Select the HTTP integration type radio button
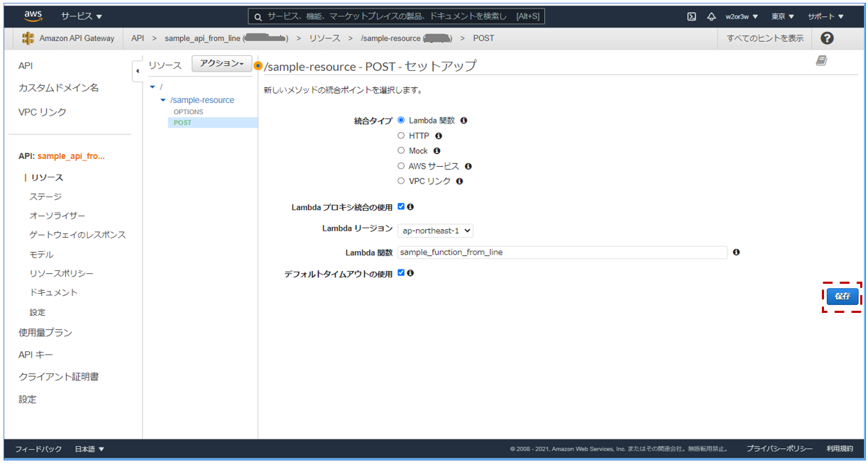This screenshot has height=464, width=868. [x=401, y=136]
